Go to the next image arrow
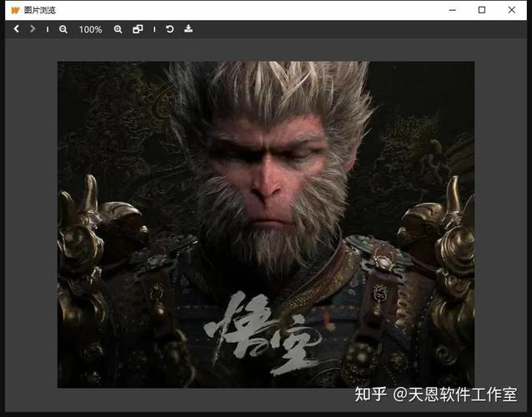 pyautogui.click(x=33, y=29)
